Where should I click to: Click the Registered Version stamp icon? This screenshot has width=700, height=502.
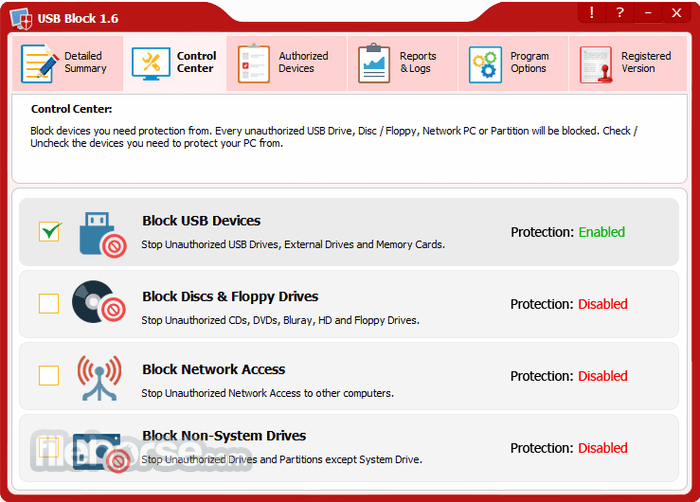click(x=596, y=64)
